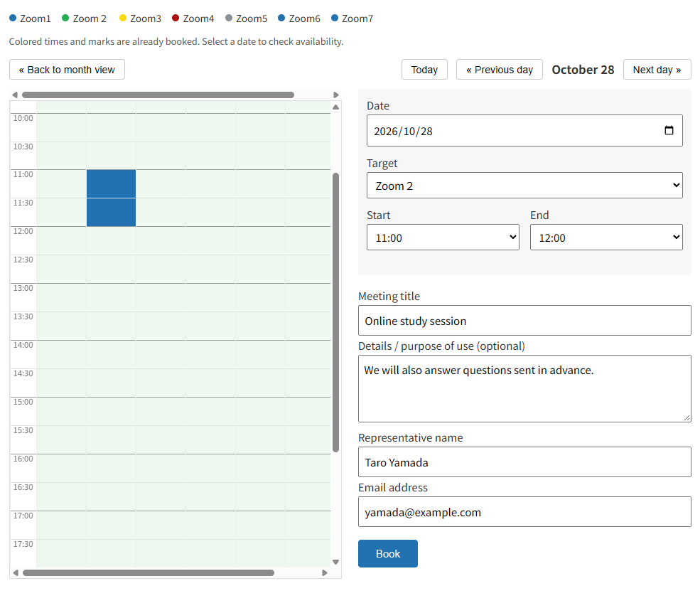Click the right arrow of the top horizontal scrollbar

point(336,95)
